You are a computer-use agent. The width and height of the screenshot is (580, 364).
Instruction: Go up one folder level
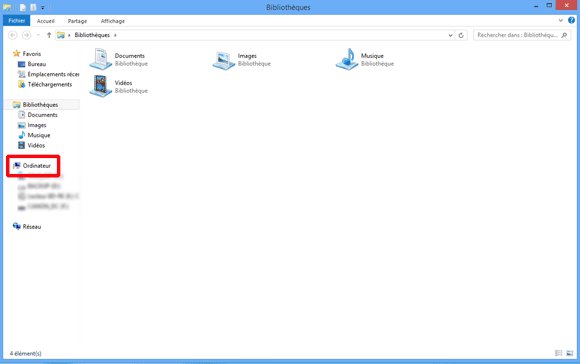(49, 35)
